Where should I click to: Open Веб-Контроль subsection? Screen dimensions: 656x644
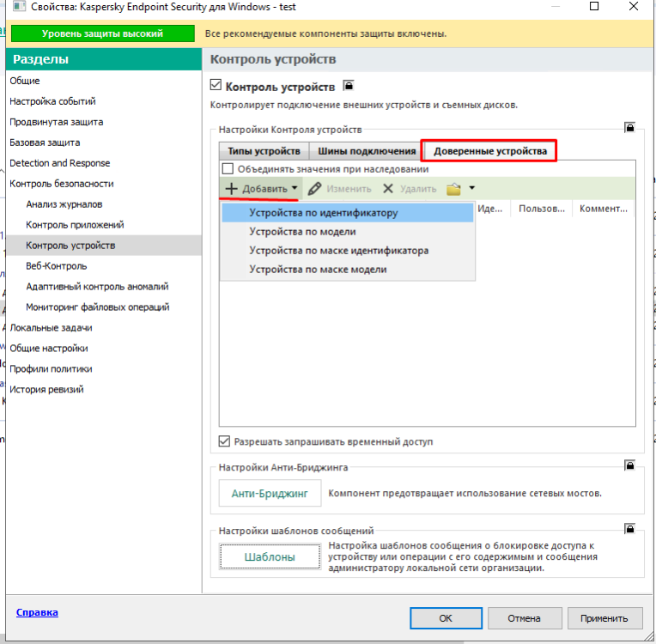[57, 265]
